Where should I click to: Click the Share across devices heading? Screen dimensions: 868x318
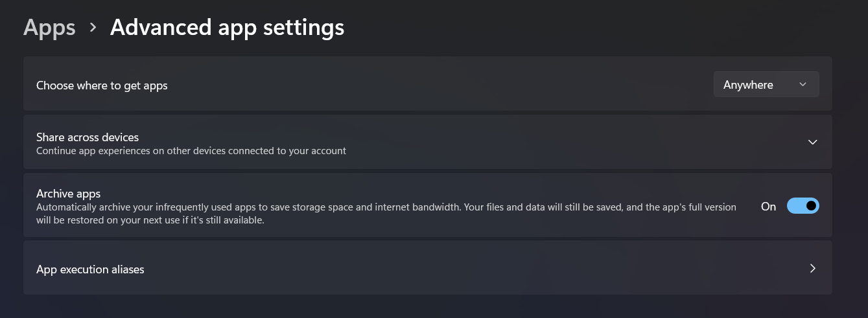coord(88,137)
